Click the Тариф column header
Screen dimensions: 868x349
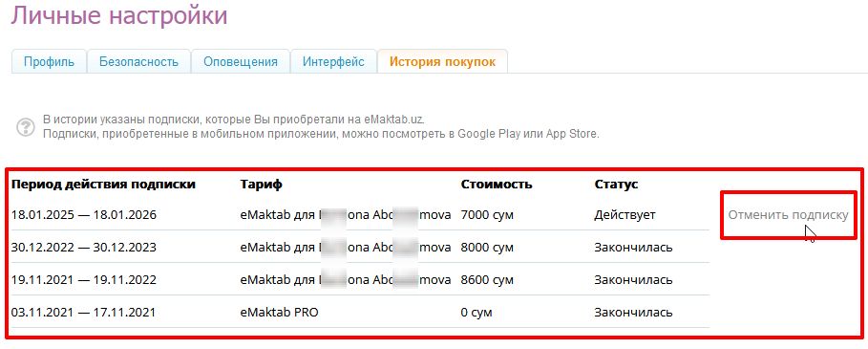[x=262, y=185]
